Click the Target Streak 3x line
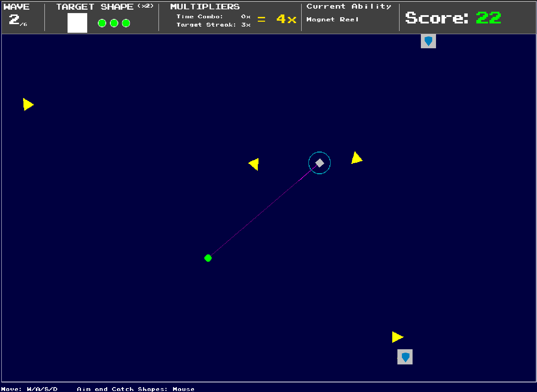The width and height of the screenshot is (537, 392). pyautogui.click(x=213, y=25)
